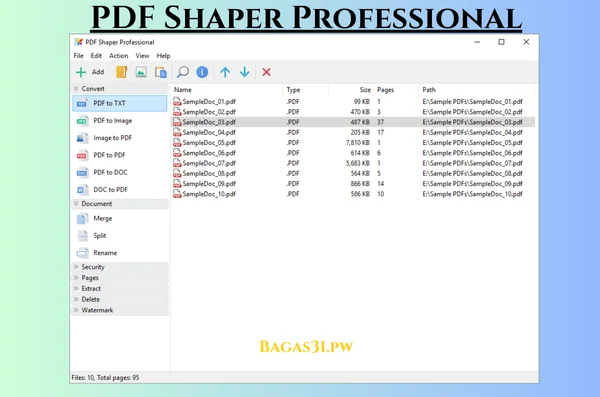Screen dimensions: 600x397
Task: Click the green Add files plus icon
Action: (x=81, y=72)
